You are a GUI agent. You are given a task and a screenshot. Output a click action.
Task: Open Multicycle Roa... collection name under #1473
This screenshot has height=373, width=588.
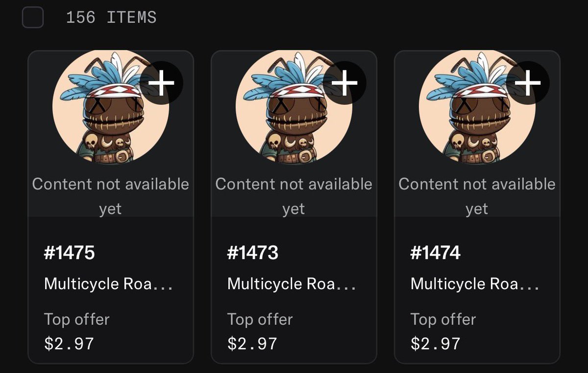click(x=292, y=284)
